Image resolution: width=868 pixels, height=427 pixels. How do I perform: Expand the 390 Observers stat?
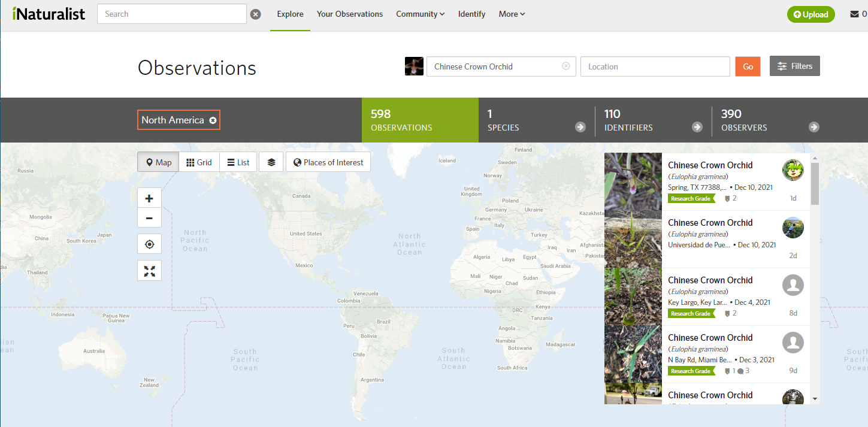point(813,127)
